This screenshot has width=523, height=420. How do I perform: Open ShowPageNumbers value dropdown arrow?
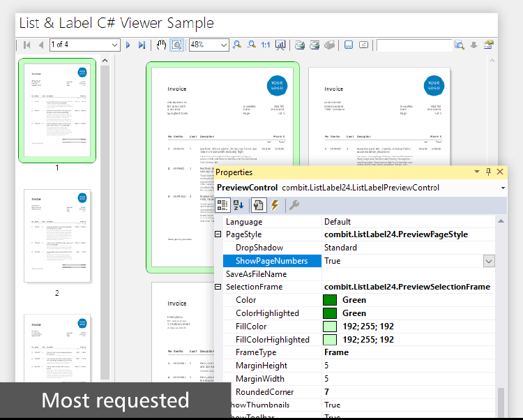(x=489, y=261)
